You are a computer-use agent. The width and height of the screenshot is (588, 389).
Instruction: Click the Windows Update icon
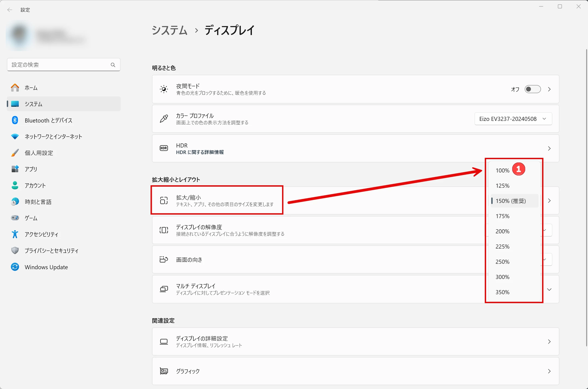click(x=15, y=267)
